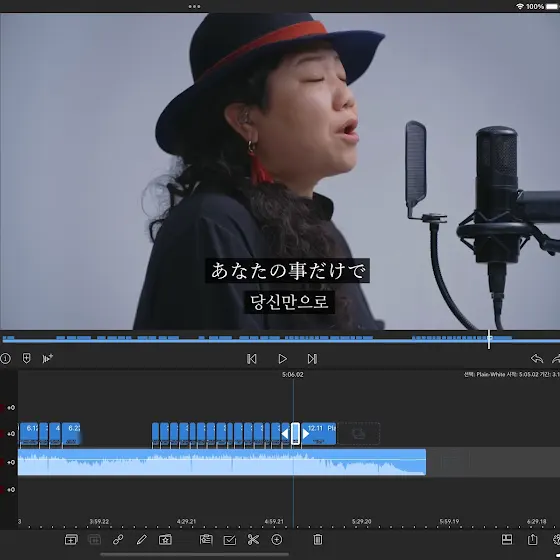The height and width of the screenshot is (560, 560).
Task: Open the clip info icon
Action: pos(5,358)
